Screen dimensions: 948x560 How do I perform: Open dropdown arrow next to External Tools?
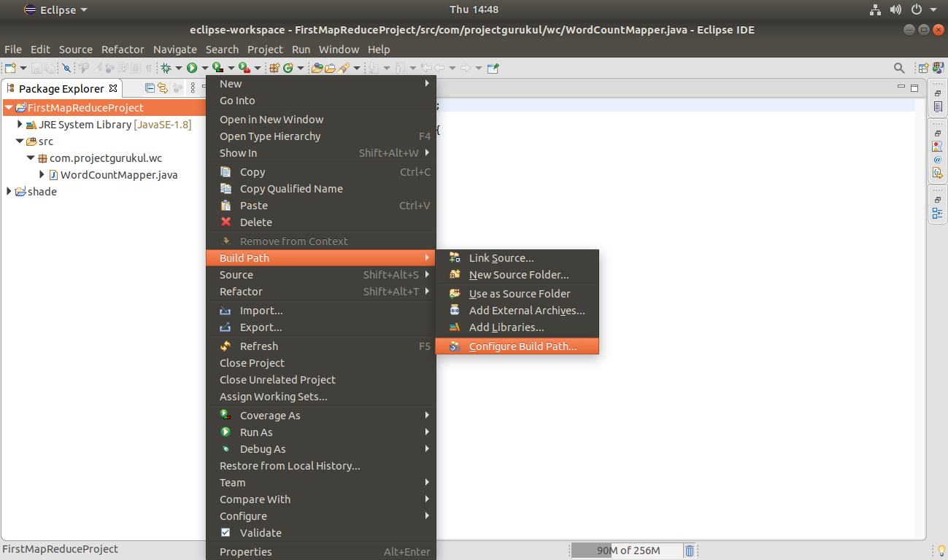click(x=258, y=68)
